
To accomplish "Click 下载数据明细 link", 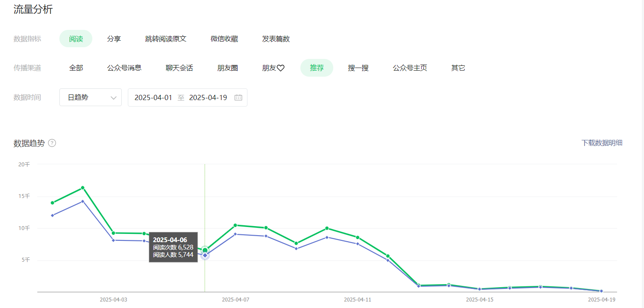I will coord(602,143).
